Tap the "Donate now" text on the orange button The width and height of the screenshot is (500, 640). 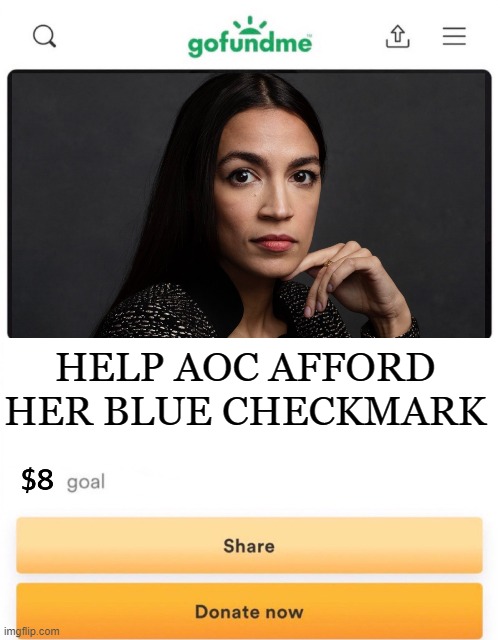[249, 612]
